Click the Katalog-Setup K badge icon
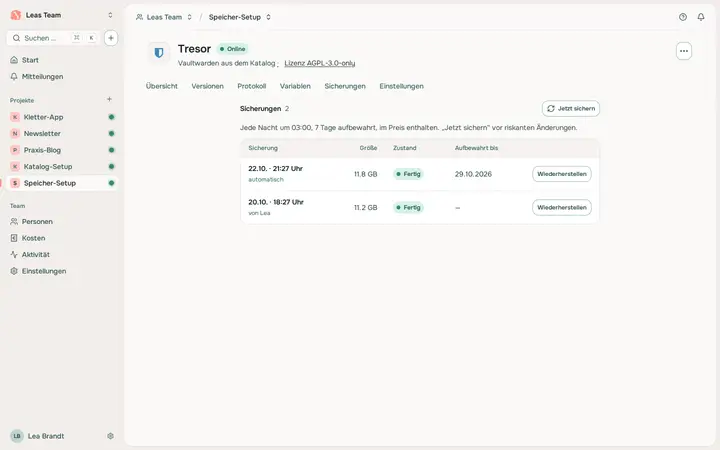This screenshot has height=450, width=720. (x=15, y=167)
